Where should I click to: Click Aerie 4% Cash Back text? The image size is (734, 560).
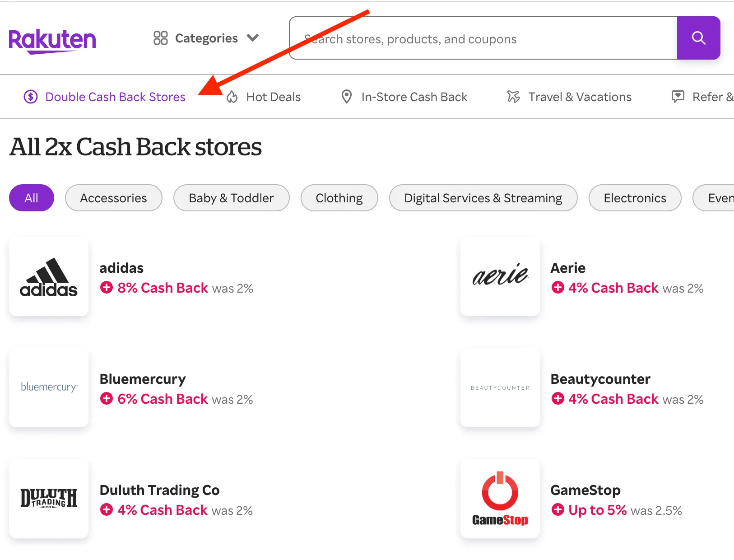(613, 288)
